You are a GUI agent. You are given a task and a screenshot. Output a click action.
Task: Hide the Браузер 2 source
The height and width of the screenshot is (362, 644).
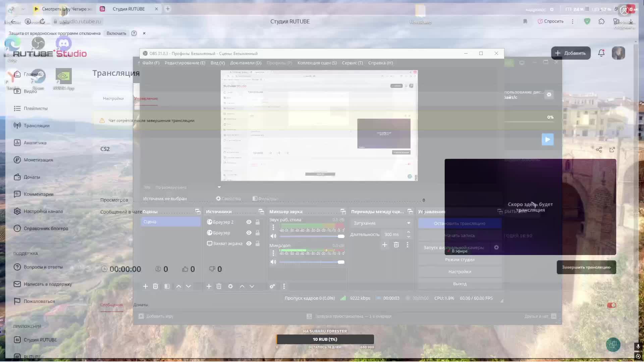tap(249, 222)
